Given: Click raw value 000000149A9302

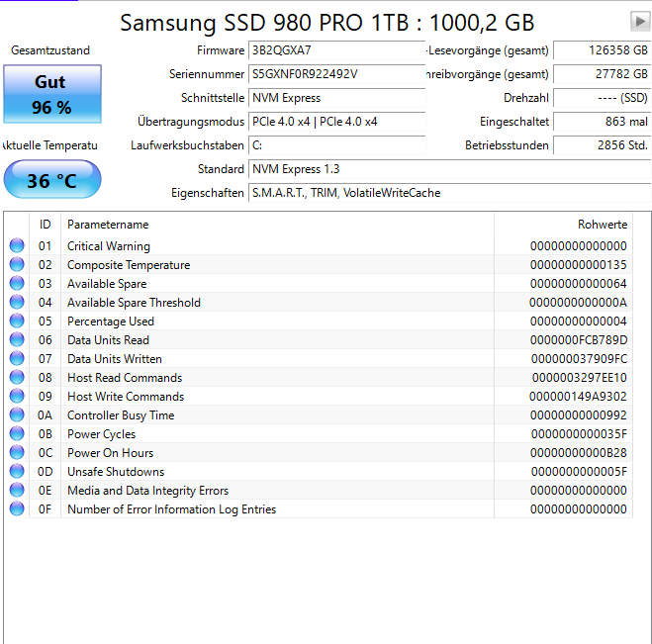Looking at the screenshot, I should click(x=578, y=397).
